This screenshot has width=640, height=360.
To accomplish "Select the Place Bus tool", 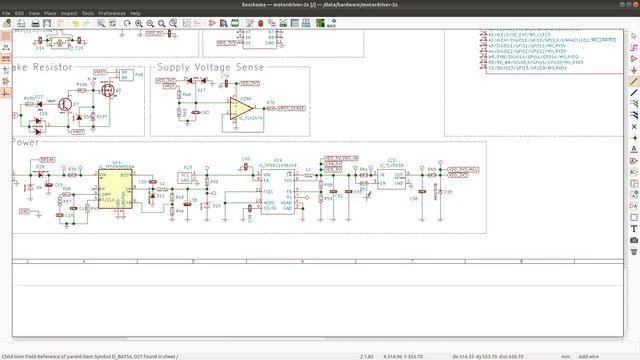I will coord(634,93).
